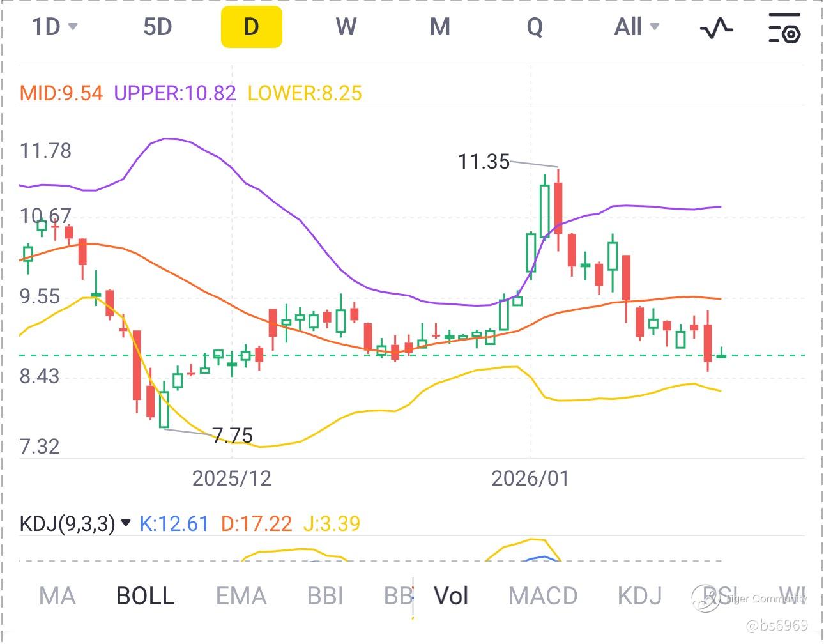
Task: Select the BOLL overlay indicator
Action: (146, 596)
